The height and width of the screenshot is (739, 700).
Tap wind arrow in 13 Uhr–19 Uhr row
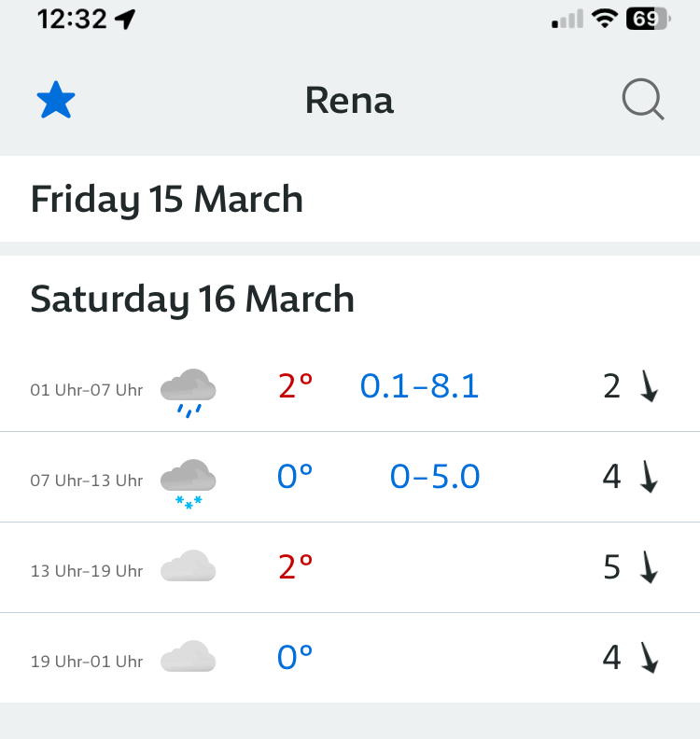pos(650,567)
